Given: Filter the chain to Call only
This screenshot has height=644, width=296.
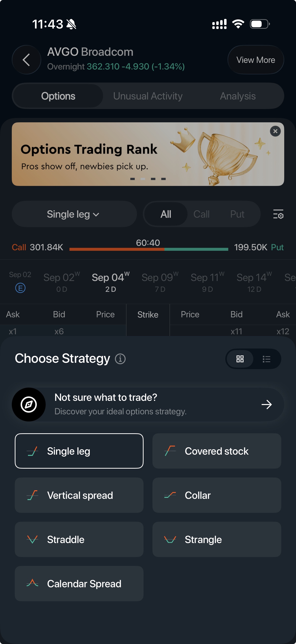Looking at the screenshot, I should coord(201,214).
